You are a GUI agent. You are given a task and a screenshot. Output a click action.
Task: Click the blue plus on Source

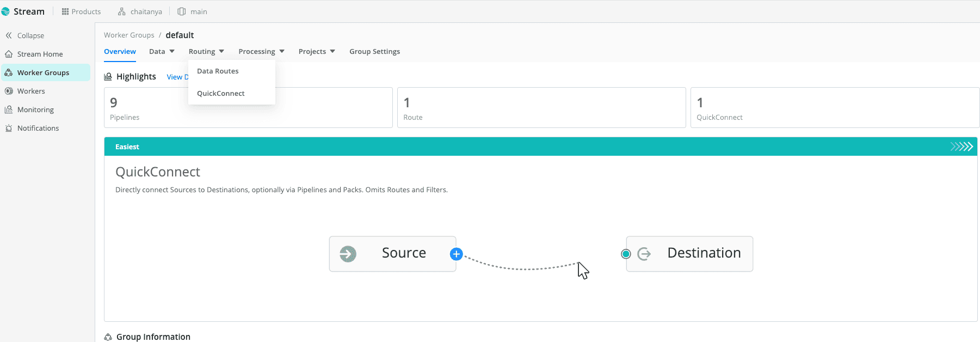pyautogui.click(x=457, y=254)
